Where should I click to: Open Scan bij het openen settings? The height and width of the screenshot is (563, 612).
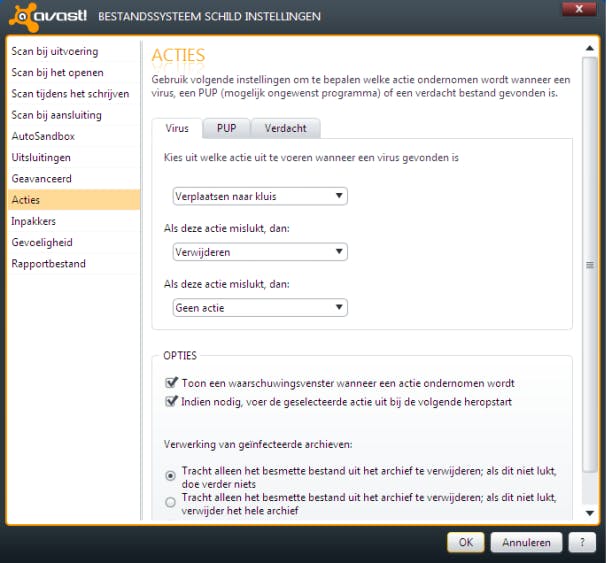pyautogui.click(x=73, y=73)
